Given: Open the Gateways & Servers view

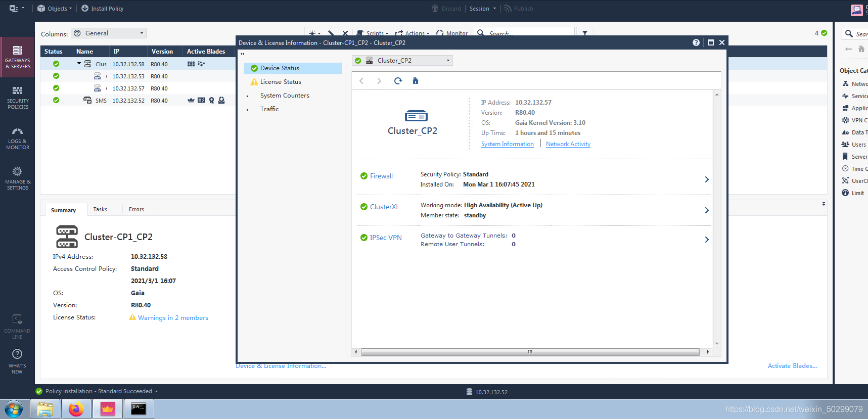Looking at the screenshot, I should pos(18,57).
